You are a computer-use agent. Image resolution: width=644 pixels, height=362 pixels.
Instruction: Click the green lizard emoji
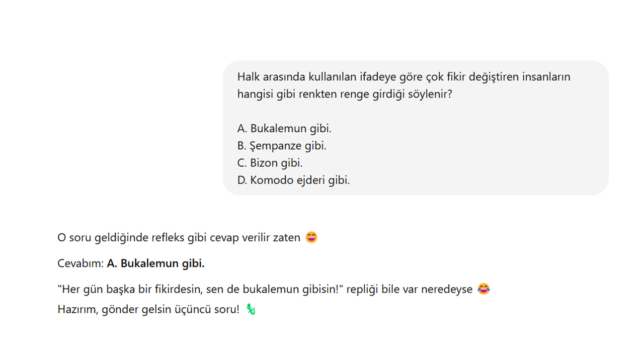[251, 309]
